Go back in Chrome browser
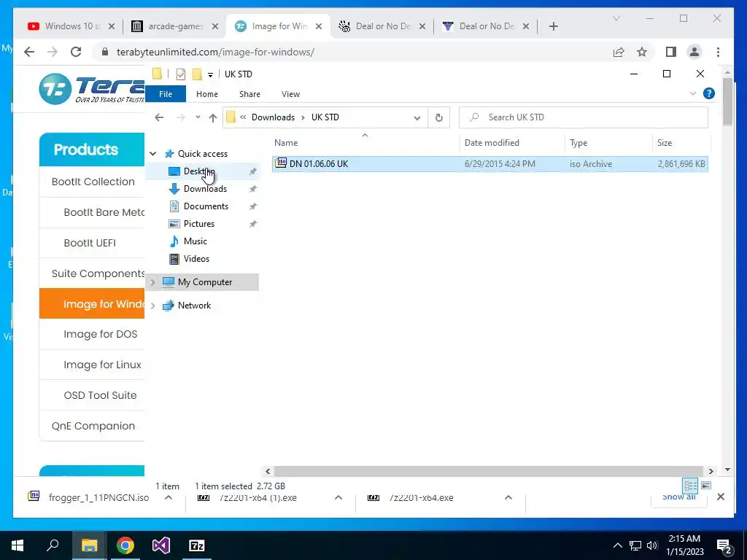The image size is (747, 560). (x=29, y=52)
